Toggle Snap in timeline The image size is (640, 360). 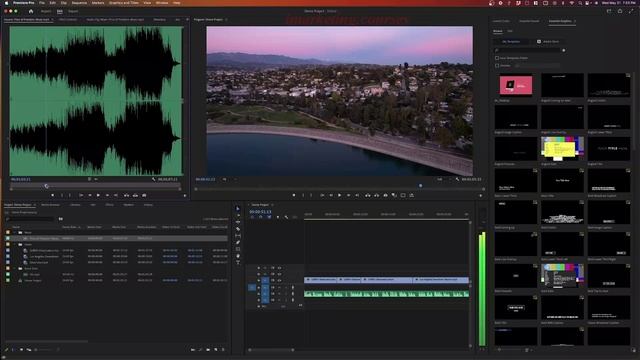coord(260,217)
